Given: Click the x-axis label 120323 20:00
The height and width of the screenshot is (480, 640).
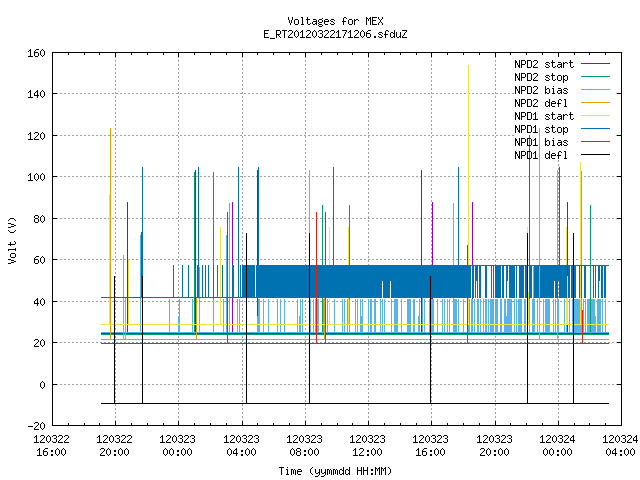Looking at the screenshot, I should pyautogui.click(x=494, y=446).
